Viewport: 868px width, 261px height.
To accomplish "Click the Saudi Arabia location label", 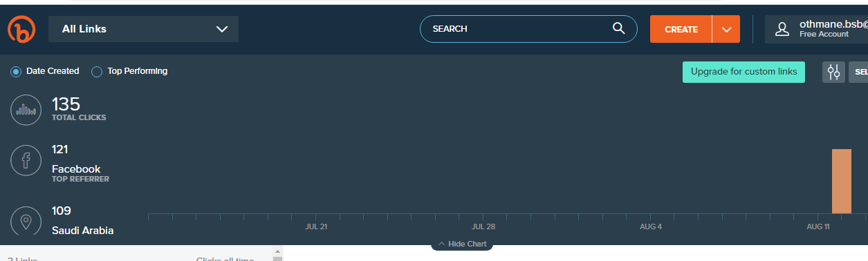I will coord(82,231).
